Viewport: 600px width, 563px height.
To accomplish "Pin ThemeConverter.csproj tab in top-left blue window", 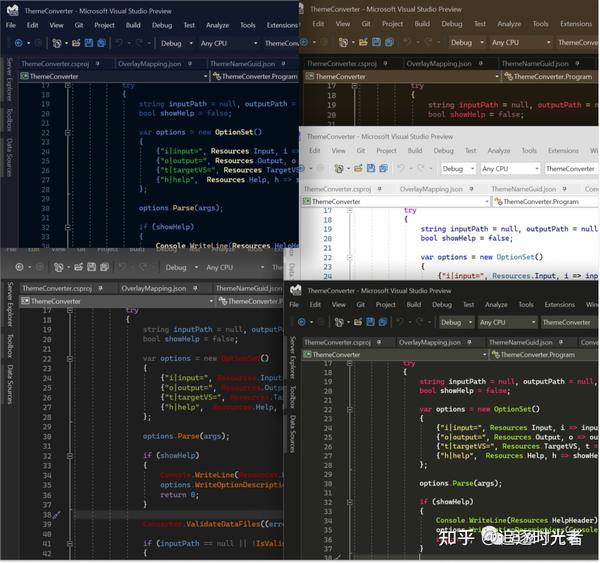I will click(x=98, y=63).
